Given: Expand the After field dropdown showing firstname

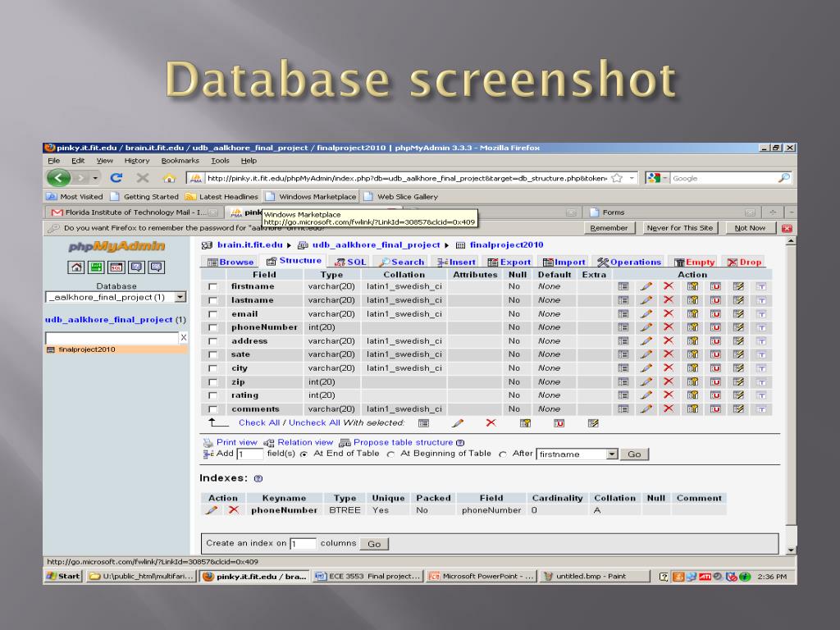Looking at the screenshot, I should point(611,454).
